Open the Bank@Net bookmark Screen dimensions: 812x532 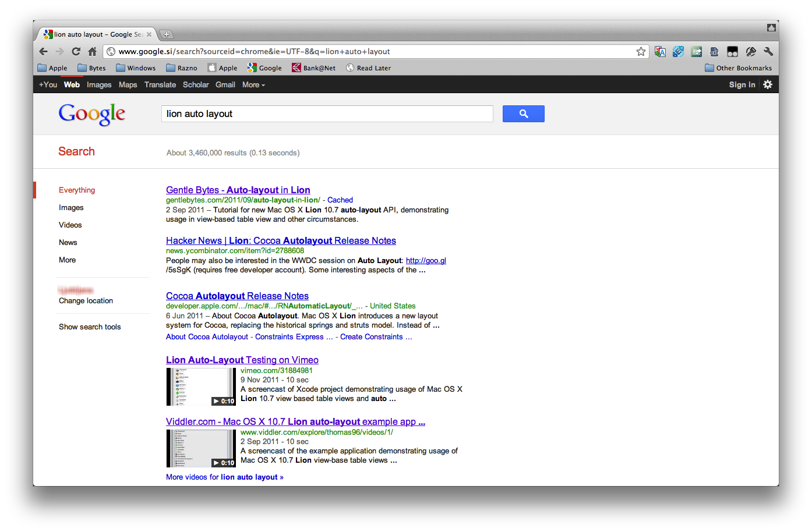[314, 68]
